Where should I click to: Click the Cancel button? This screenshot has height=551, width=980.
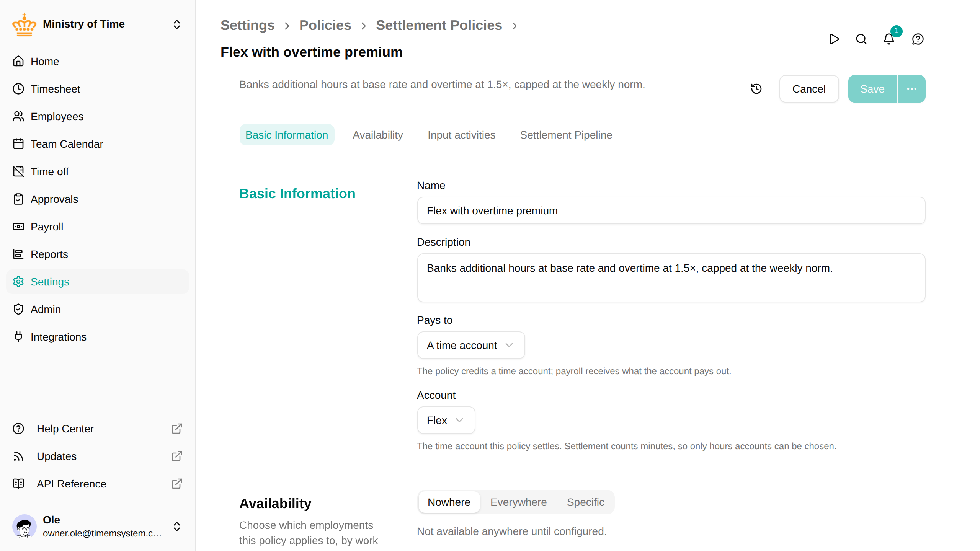[809, 89]
